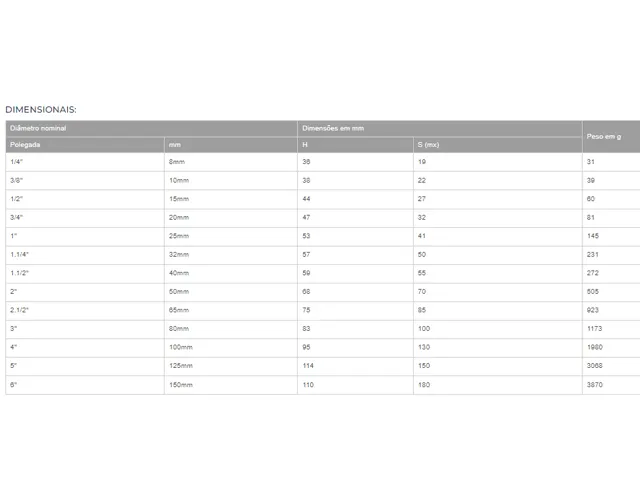Select the 20mm cell

[231, 218]
